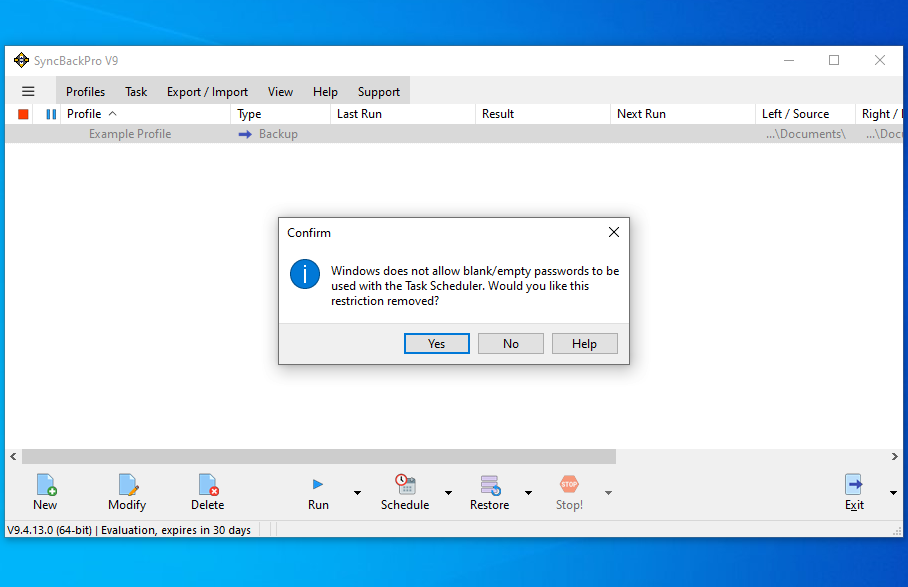Minimize the SyncBackPro window

pos(789,60)
